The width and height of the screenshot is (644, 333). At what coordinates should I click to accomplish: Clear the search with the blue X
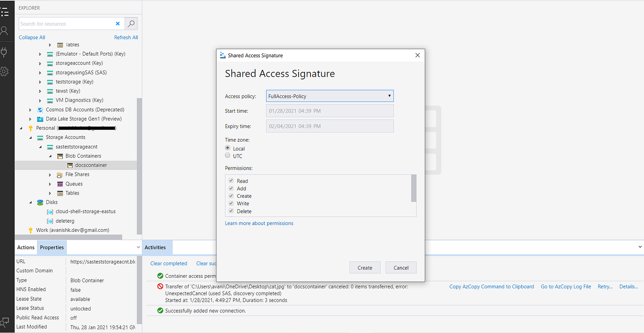(118, 23)
